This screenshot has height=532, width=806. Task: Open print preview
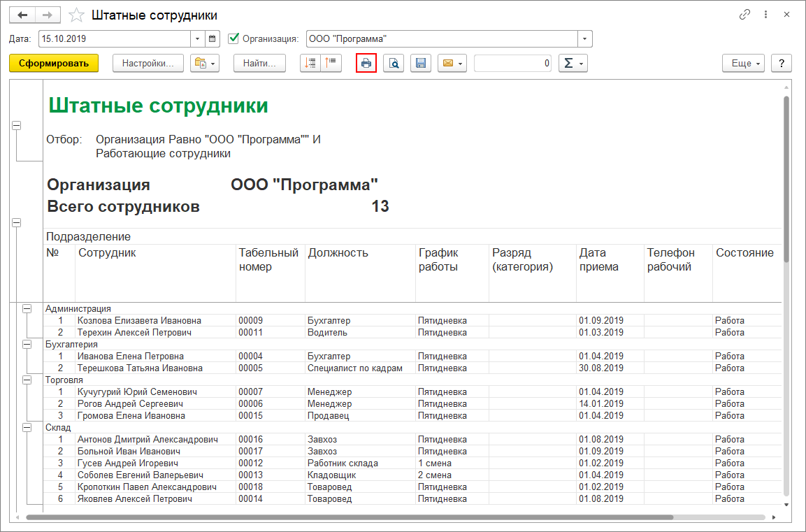coord(394,63)
